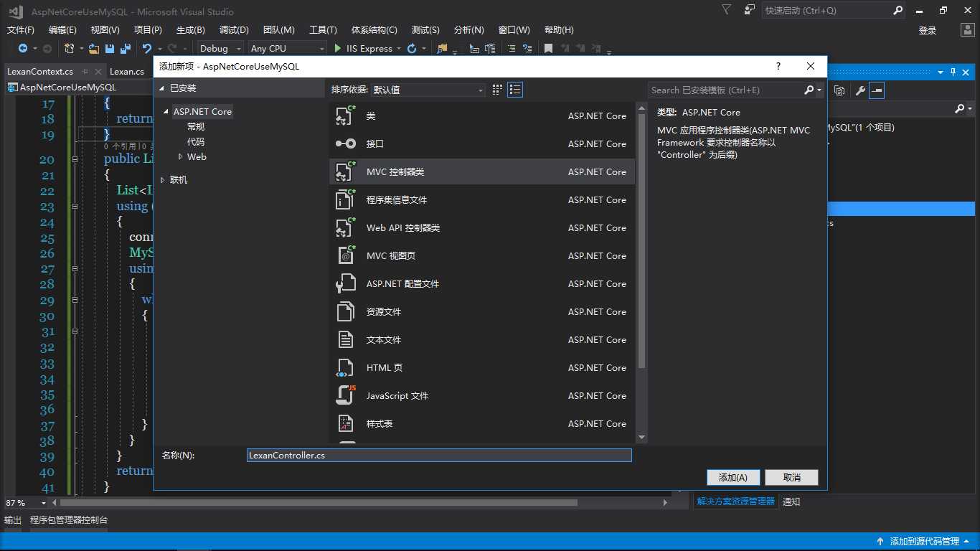The image size is (980, 551).
Task: Select the 文本文件 template
Action: [x=482, y=340]
